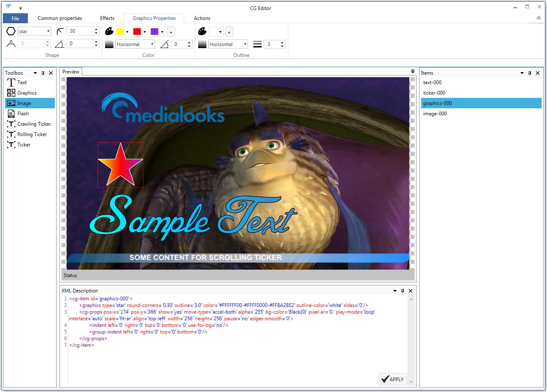Select text-000 in Items list
Screen dimensions: 547x392
tap(481, 83)
